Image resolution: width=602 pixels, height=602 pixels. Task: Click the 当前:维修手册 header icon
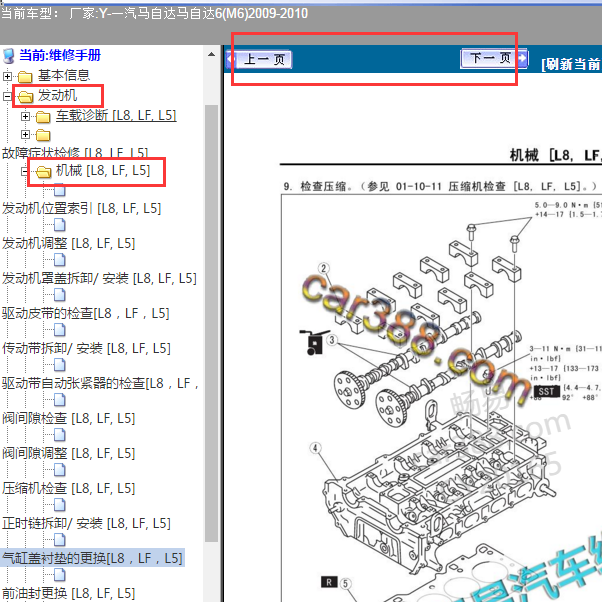[x=8, y=56]
